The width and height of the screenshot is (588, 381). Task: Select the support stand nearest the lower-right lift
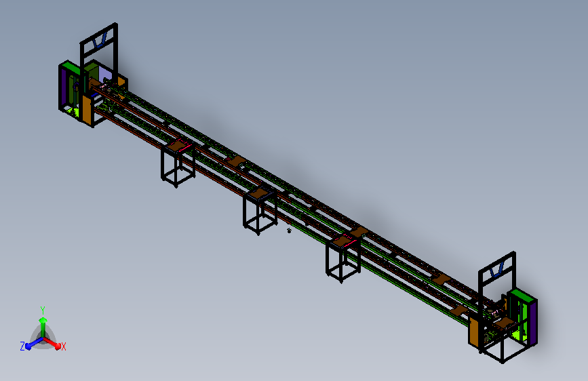click(342, 259)
